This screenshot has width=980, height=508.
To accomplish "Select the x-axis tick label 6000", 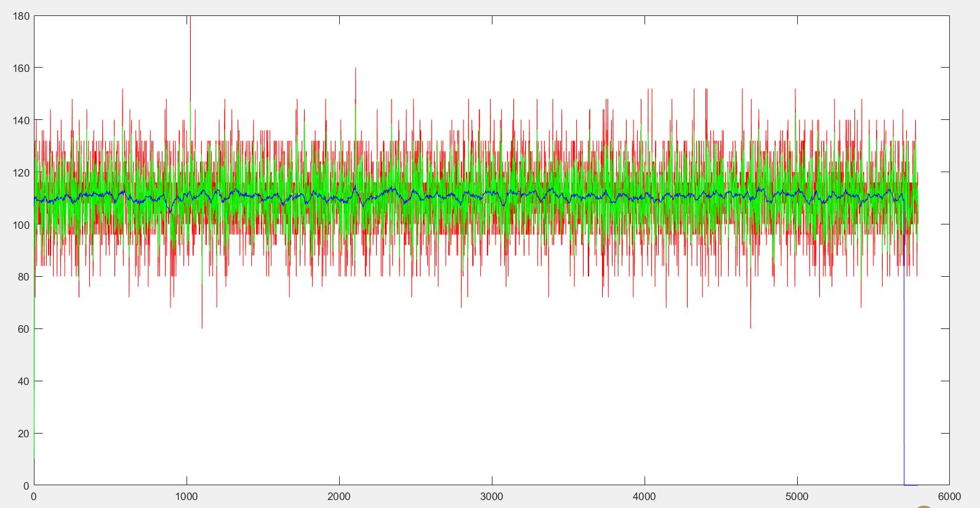I will click(x=950, y=496).
